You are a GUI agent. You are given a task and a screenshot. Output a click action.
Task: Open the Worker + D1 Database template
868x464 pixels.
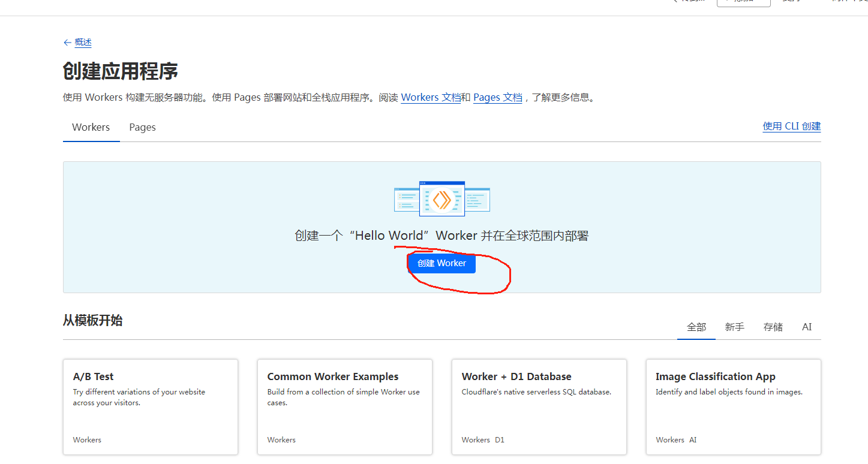539,405
